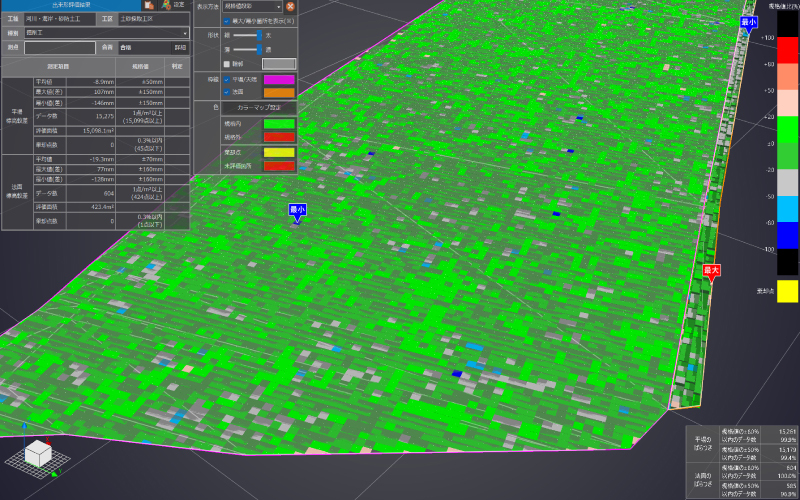800x500 pixels.
Task: Uncheck the 法面 boundary checkbox
Action: [227, 91]
